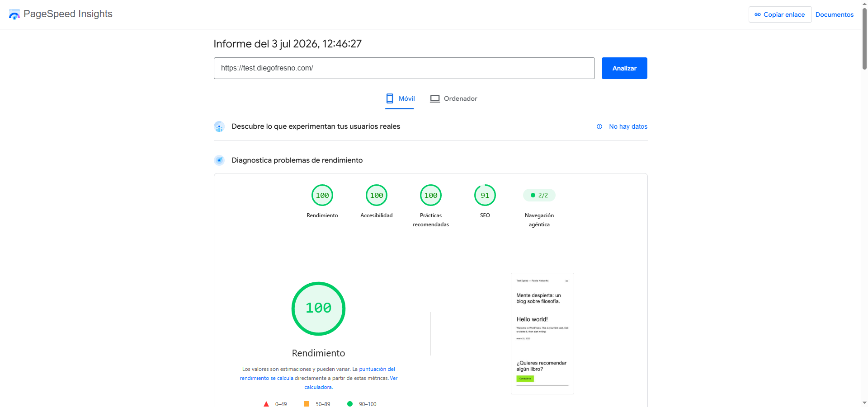Viewport: 868px width, 407px height.
Task: Switch to the Móvil tab
Action: [400, 99]
